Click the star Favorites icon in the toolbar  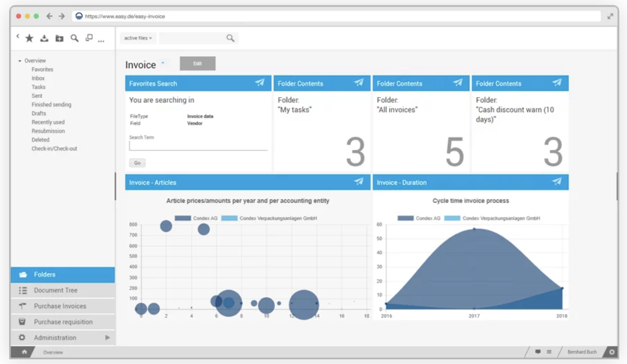coord(29,37)
